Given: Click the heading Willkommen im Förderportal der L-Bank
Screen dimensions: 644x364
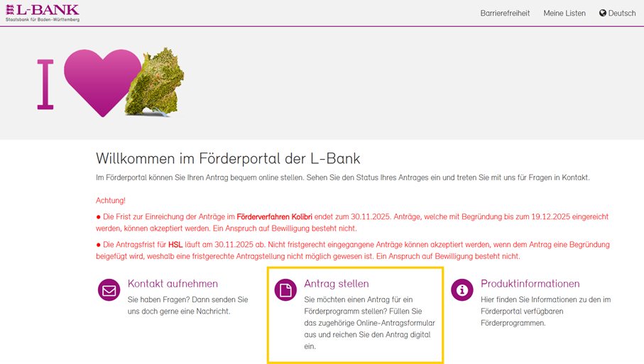Looking at the screenshot, I should click(x=228, y=158).
